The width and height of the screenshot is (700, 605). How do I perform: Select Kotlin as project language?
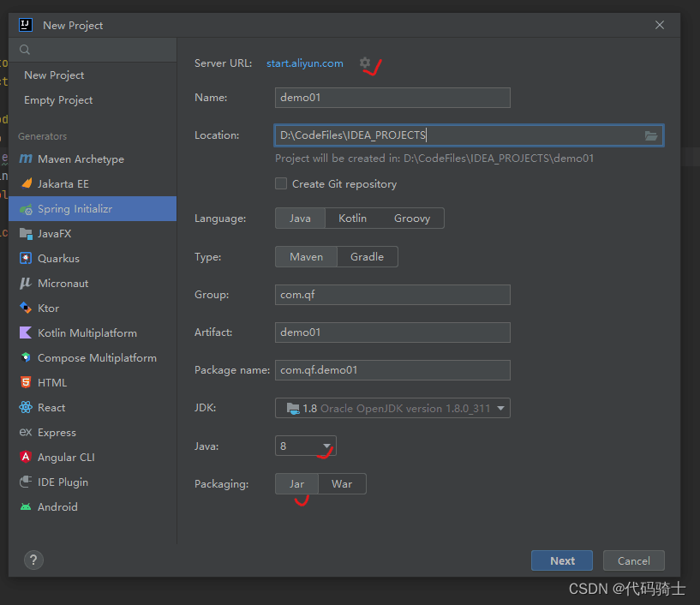[x=352, y=218]
